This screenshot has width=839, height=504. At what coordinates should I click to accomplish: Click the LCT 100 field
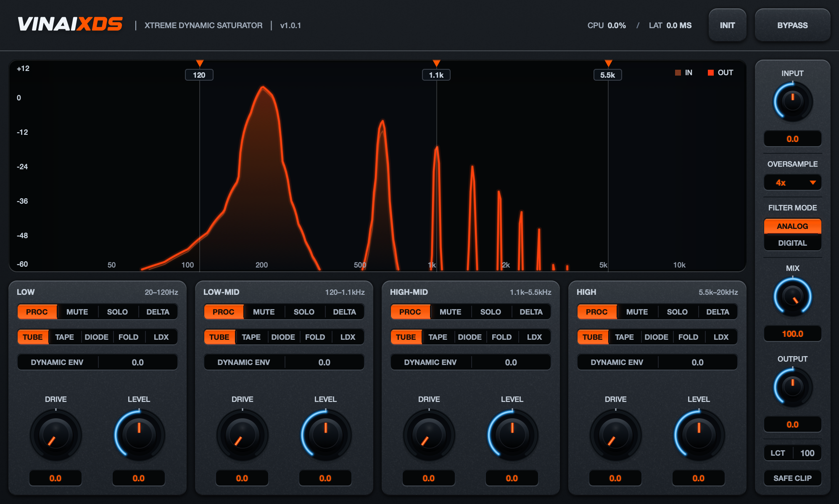[x=793, y=453]
